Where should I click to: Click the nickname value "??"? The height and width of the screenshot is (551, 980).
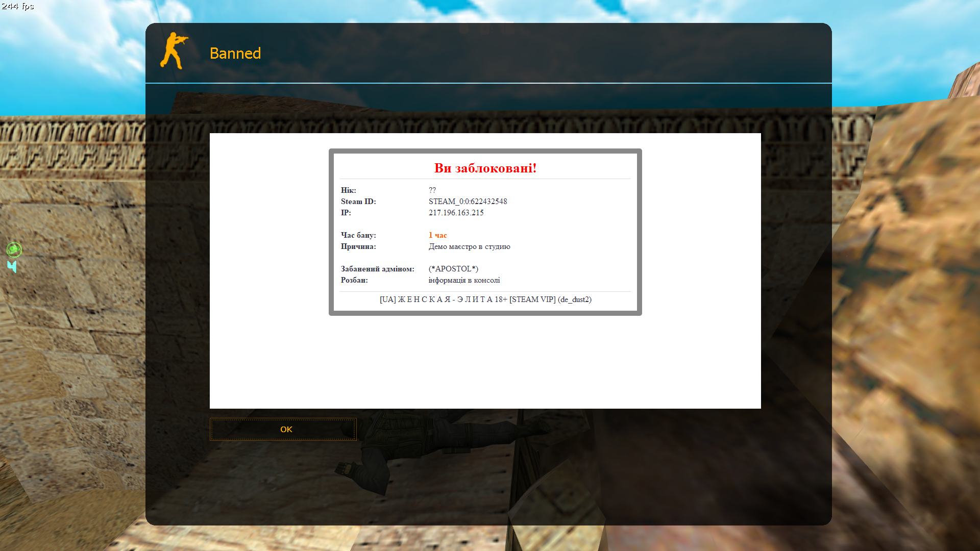coord(432,190)
